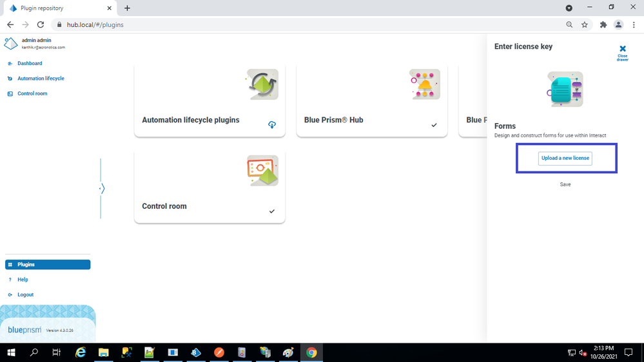Click the Enter license key heading
Viewport: 644px width, 362px height.
523,46
